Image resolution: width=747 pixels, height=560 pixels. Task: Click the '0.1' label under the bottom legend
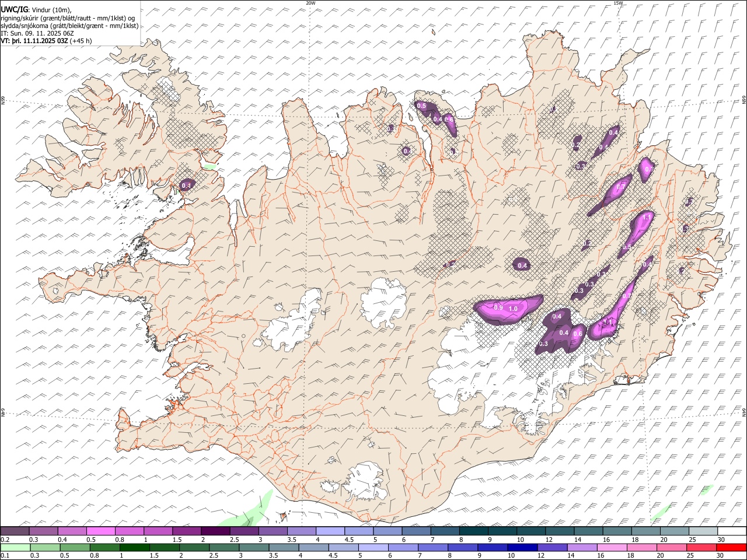pos(4,555)
